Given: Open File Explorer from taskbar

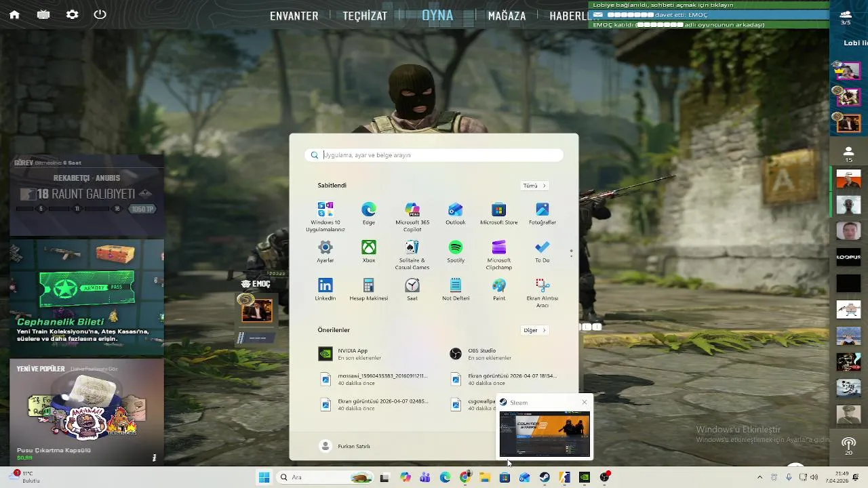Looking at the screenshot, I should click(485, 477).
